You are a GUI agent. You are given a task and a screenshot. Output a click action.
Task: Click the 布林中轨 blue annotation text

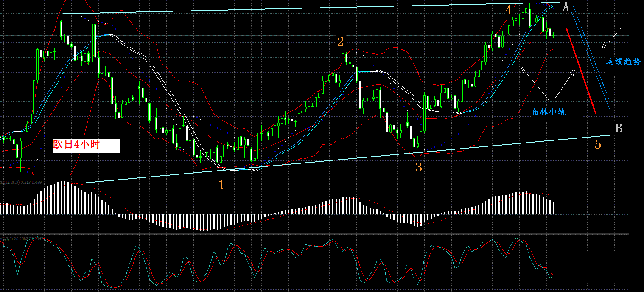548,112
